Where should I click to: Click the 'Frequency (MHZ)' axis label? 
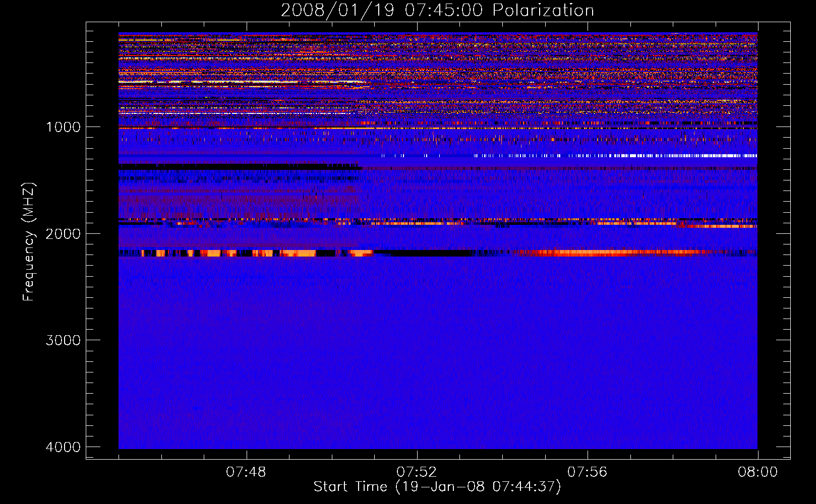29,242
